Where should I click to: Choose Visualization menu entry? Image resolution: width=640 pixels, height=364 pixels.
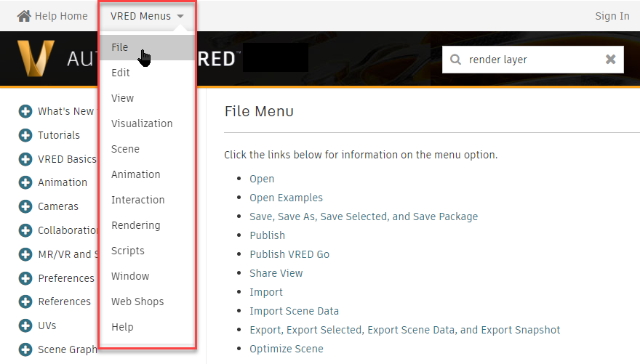142,124
